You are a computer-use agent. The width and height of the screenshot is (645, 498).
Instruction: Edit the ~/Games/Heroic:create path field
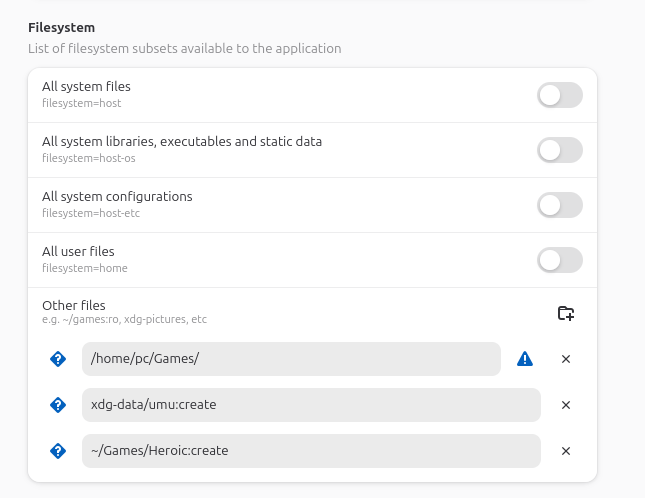310,451
